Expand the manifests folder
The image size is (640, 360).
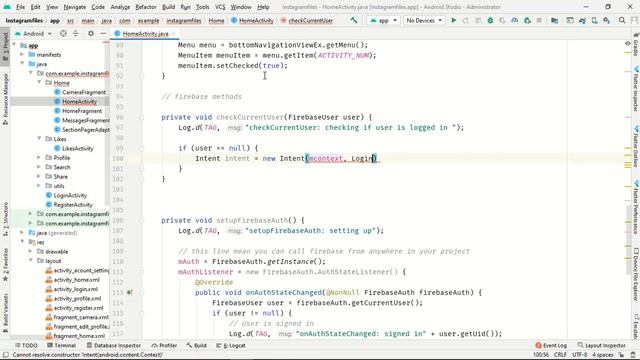[22, 54]
